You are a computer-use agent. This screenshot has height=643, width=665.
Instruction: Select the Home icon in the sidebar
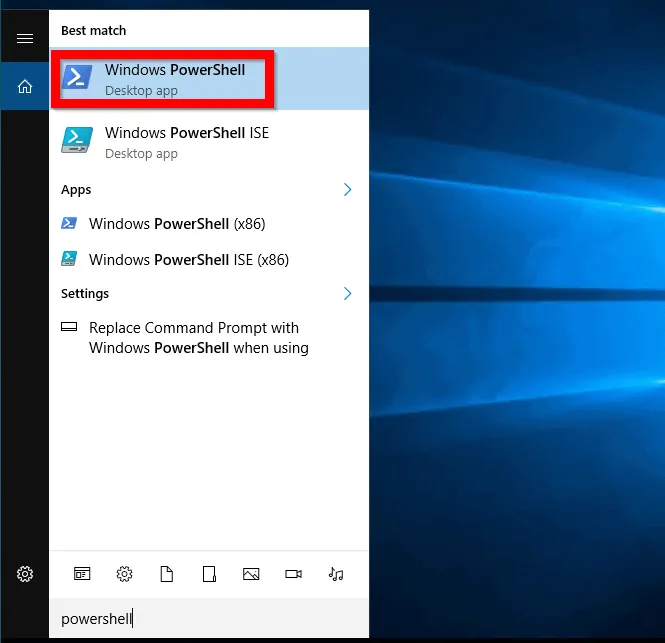tap(25, 86)
